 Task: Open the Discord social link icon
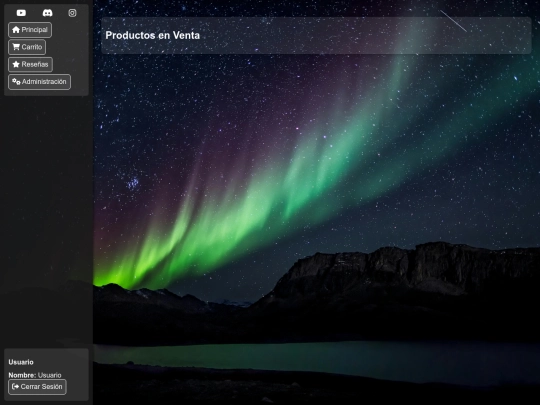47,13
